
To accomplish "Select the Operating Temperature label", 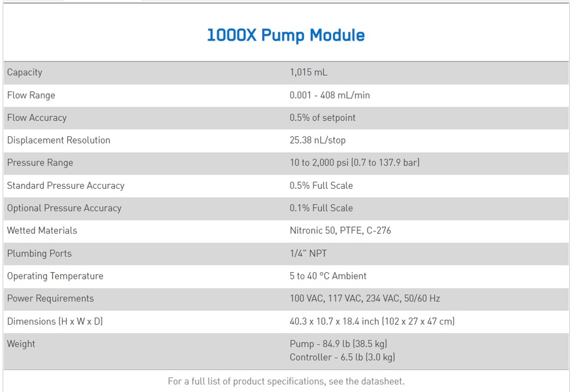I will pos(55,276).
